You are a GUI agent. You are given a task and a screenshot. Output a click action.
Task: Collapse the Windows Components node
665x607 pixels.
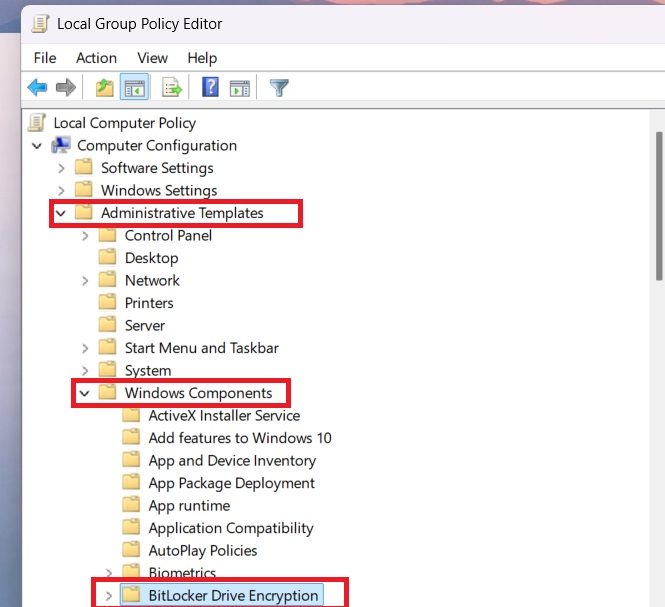click(x=84, y=394)
